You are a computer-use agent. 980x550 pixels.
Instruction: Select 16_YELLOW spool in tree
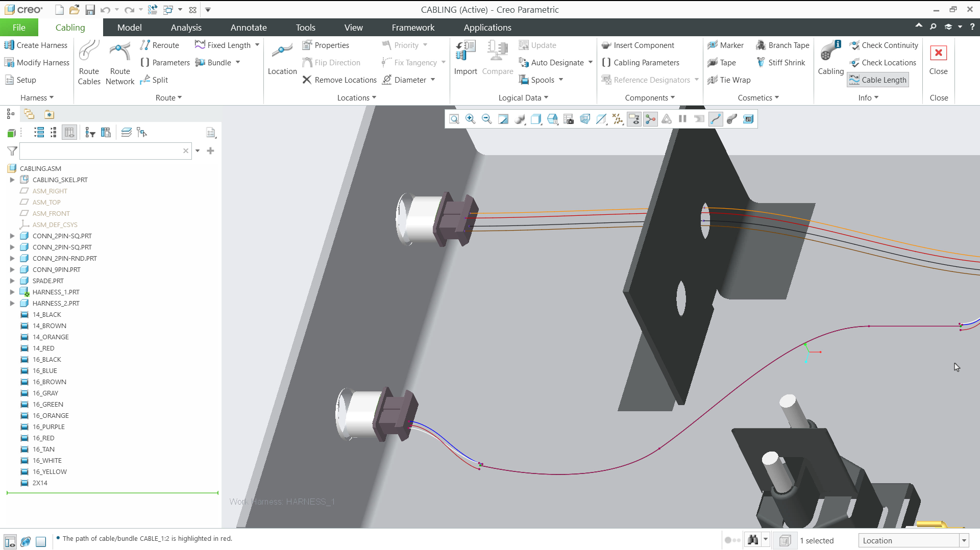point(50,471)
